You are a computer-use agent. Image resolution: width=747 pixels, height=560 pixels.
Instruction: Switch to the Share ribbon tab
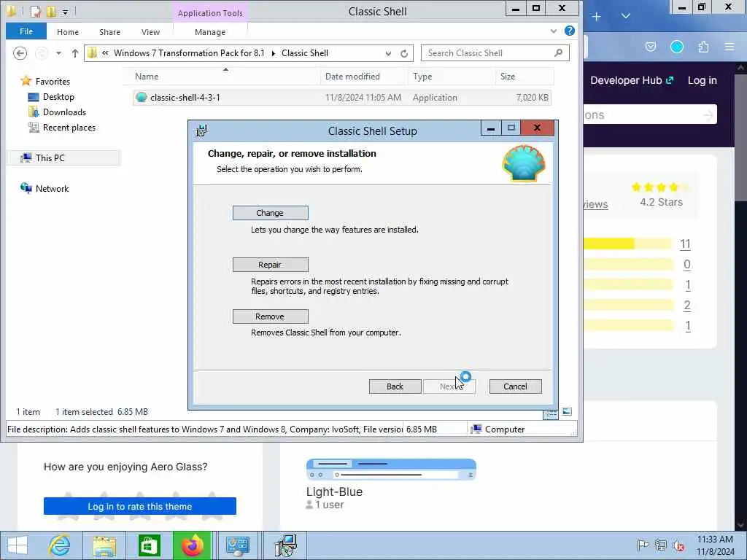click(x=109, y=32)
